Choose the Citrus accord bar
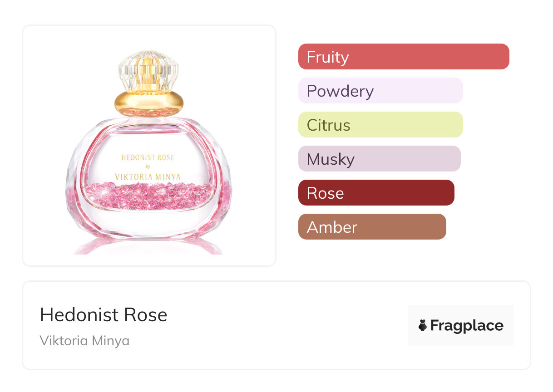Viewport: 553px width, 392px height. [380, 125]
